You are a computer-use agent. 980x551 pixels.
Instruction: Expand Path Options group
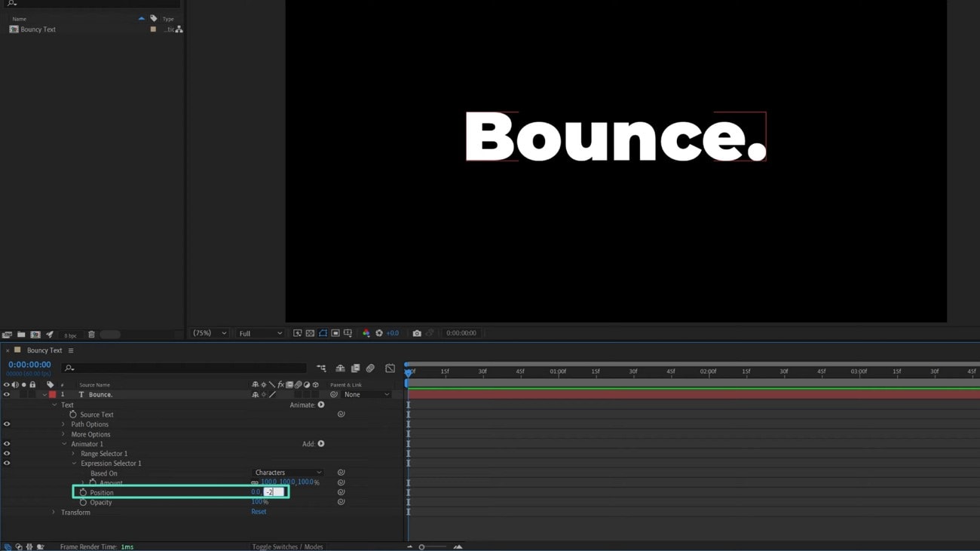pos(63,424)
